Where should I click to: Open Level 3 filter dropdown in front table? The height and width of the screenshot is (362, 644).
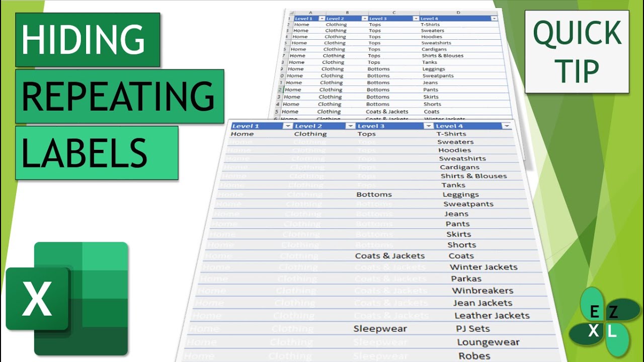click(429, 126)
